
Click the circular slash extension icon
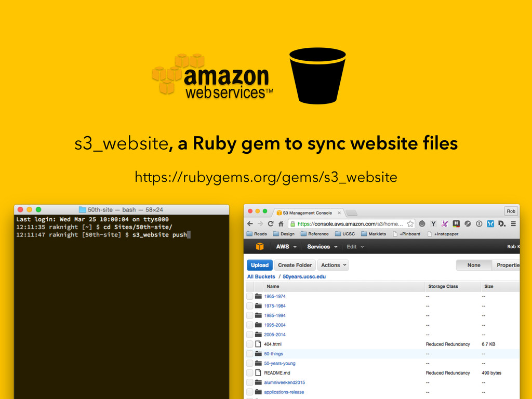point(468,224)
